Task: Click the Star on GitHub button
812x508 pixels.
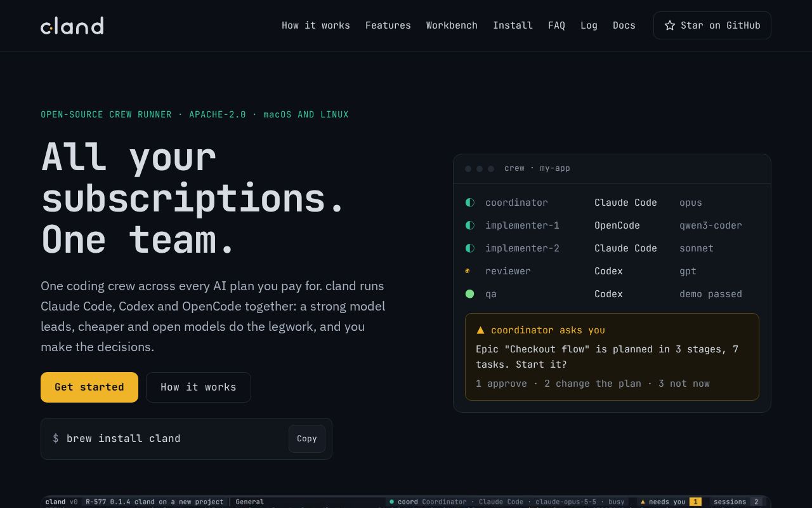Action: click(712, 25)
